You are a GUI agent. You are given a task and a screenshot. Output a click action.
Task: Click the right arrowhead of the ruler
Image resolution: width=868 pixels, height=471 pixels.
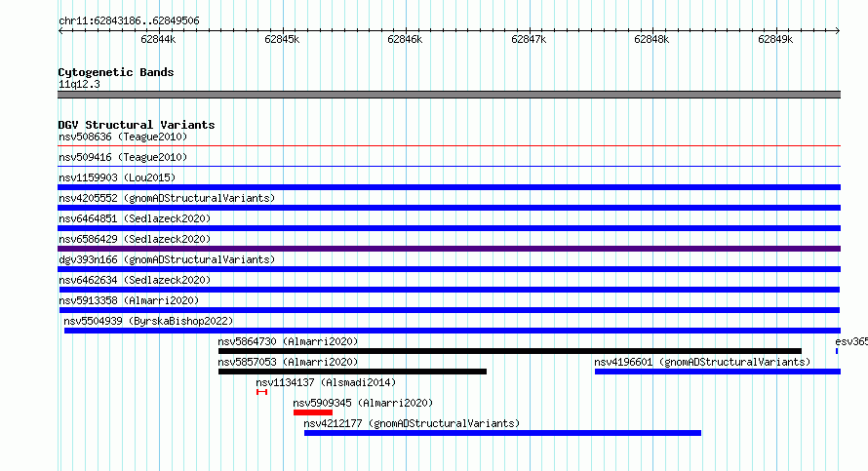coord(838,30)
